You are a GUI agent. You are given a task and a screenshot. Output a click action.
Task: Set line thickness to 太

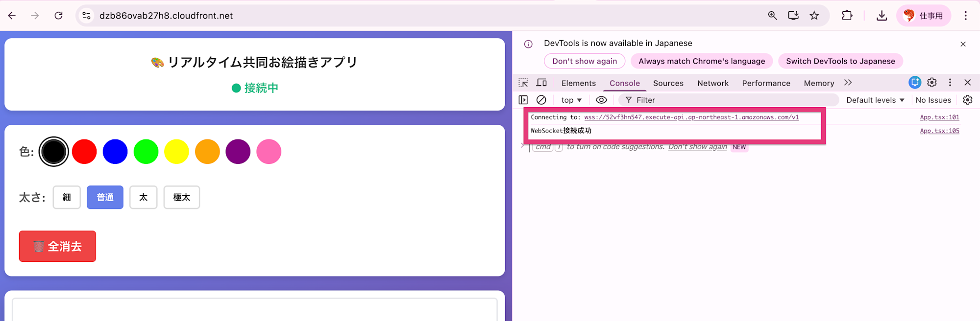tap(143, 197)
